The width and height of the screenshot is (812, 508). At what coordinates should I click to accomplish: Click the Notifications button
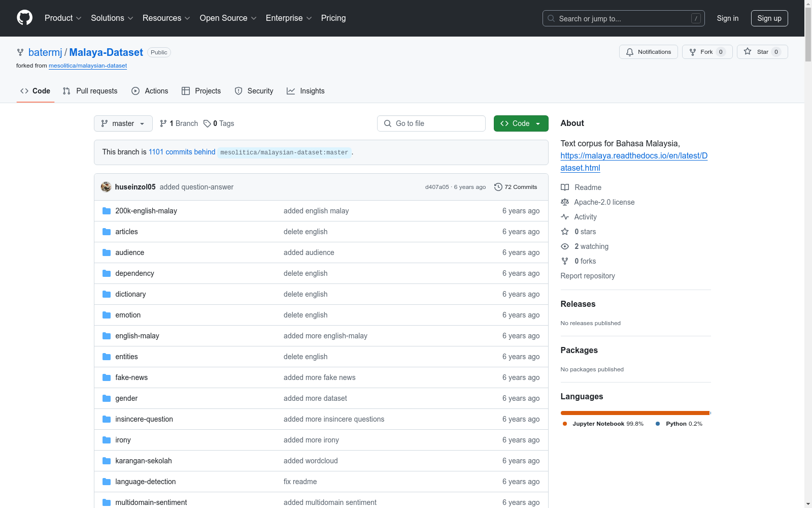649,52
